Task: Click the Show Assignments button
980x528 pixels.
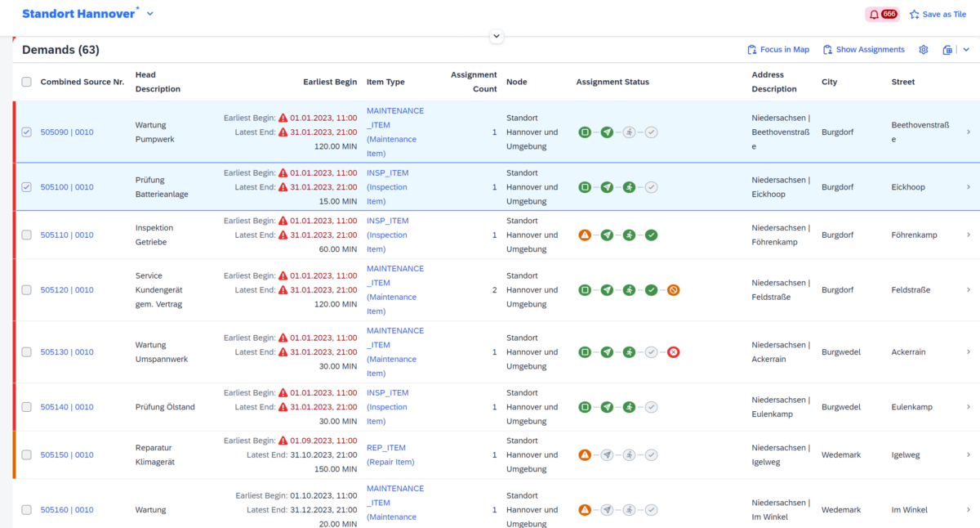Action: [x=863, y=49]
